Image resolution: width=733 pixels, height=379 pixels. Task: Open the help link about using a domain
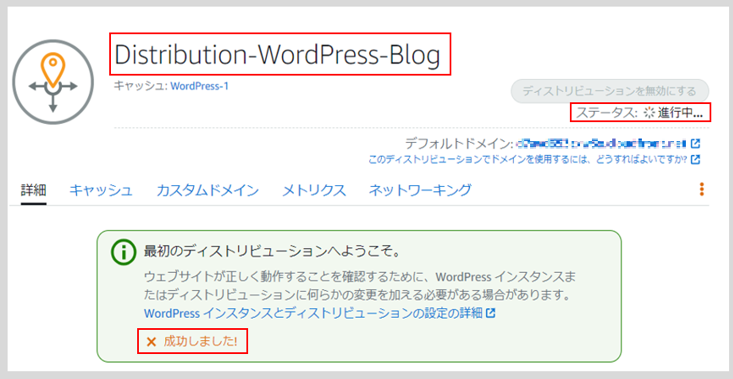pos(527,160)
